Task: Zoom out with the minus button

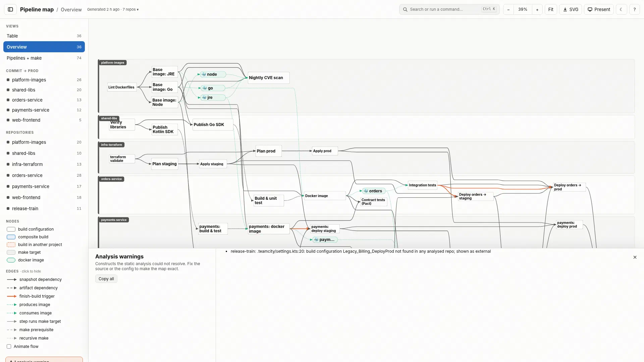Action: coord(508,9)
